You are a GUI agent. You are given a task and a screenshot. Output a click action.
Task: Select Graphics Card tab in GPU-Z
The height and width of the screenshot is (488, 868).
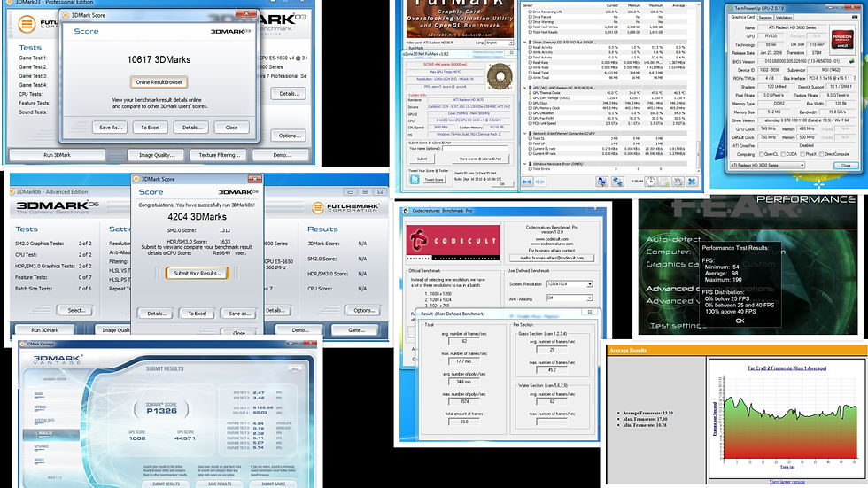pyautogui.click(x=743, y=17)
